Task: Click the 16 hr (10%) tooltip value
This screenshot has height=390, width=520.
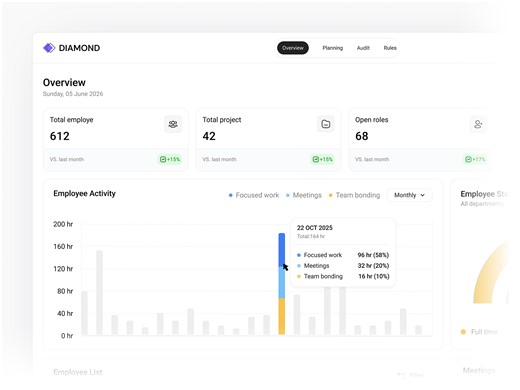Action: 374,276
